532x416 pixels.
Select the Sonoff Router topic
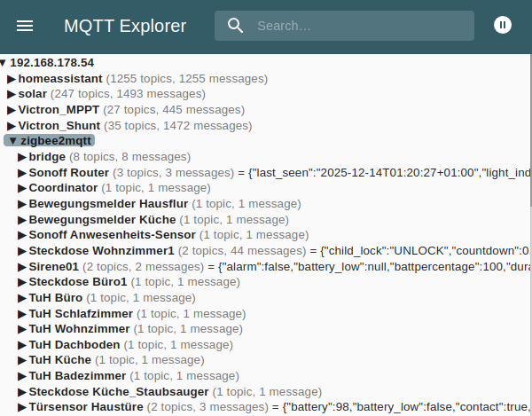coord(68,172)
